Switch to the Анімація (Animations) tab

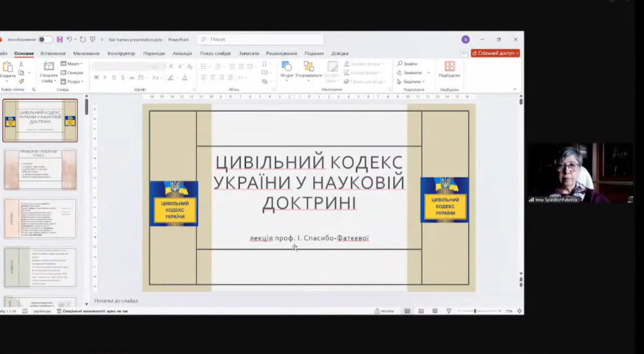[x=182, y=53]
